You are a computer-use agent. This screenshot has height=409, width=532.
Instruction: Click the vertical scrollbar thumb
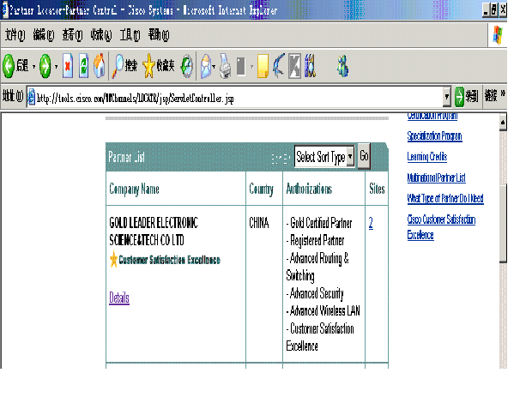point(503,223)
